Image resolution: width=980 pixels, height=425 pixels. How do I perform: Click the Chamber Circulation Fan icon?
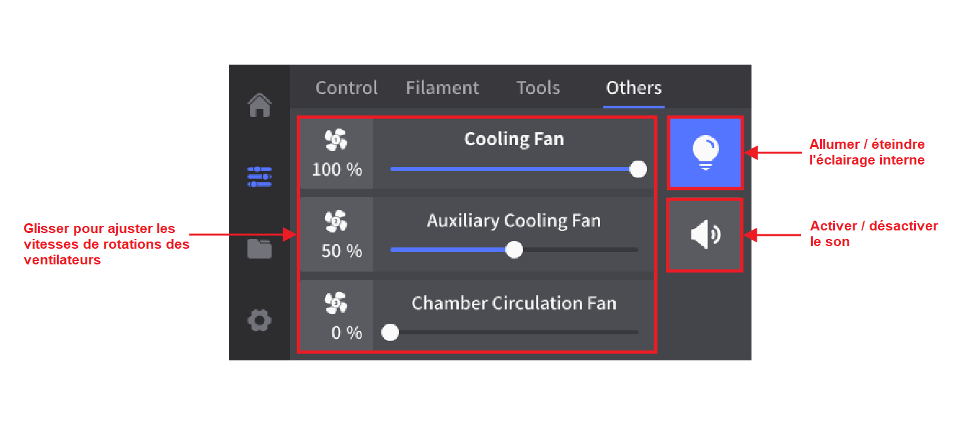[336, 302]
